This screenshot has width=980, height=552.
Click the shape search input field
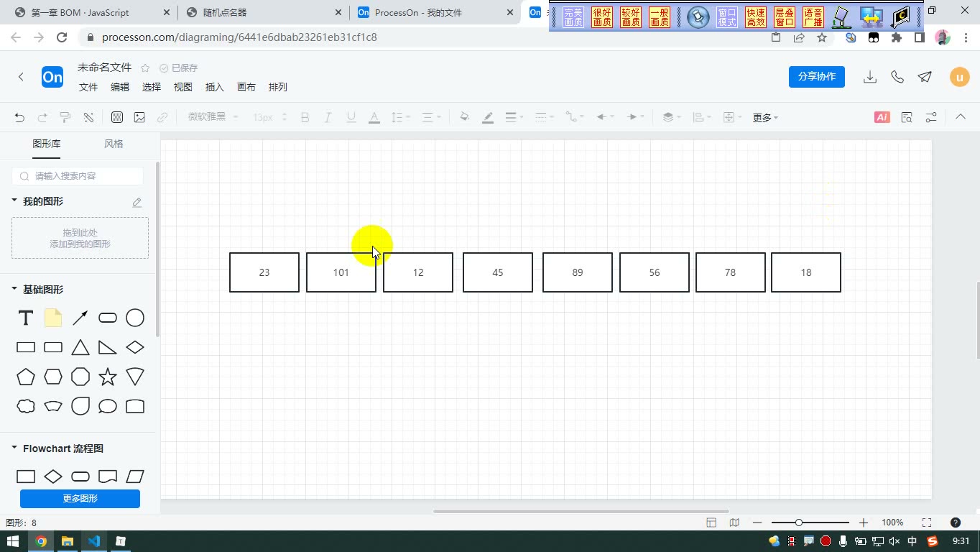(78, 176)
